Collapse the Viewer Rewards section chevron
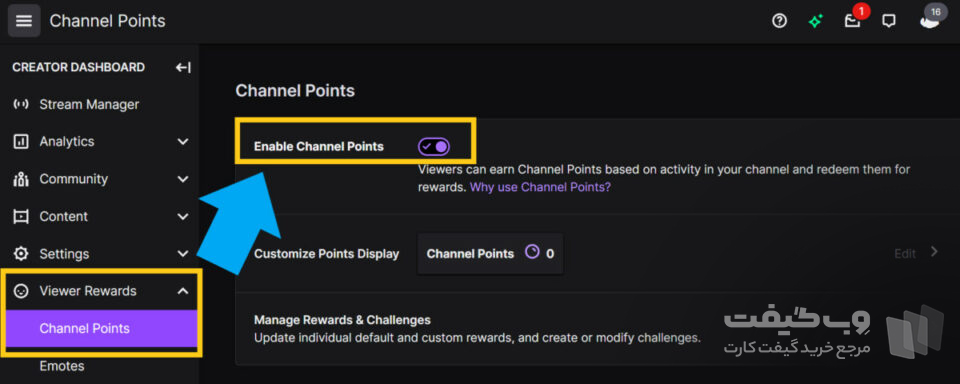960x384 pixels. [x=182, y=292]
